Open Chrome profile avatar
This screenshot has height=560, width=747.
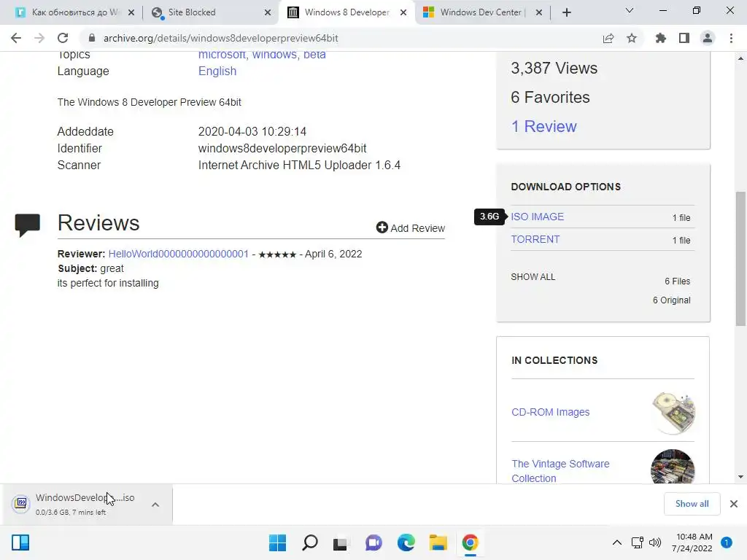coord(708,38)
